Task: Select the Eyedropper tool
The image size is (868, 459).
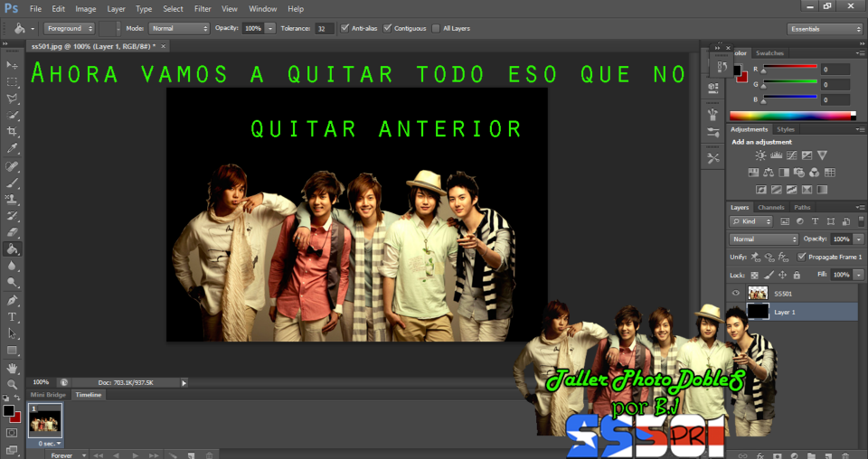Action: click(x=12, y=148)
